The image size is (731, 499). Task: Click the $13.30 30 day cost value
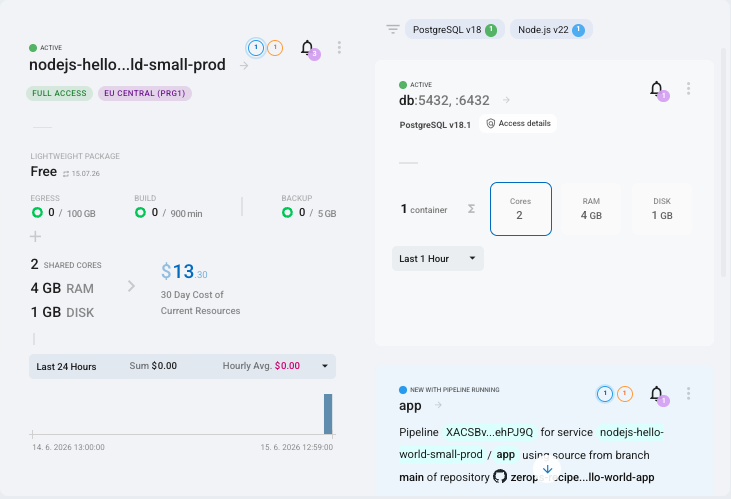pos(184,271)
